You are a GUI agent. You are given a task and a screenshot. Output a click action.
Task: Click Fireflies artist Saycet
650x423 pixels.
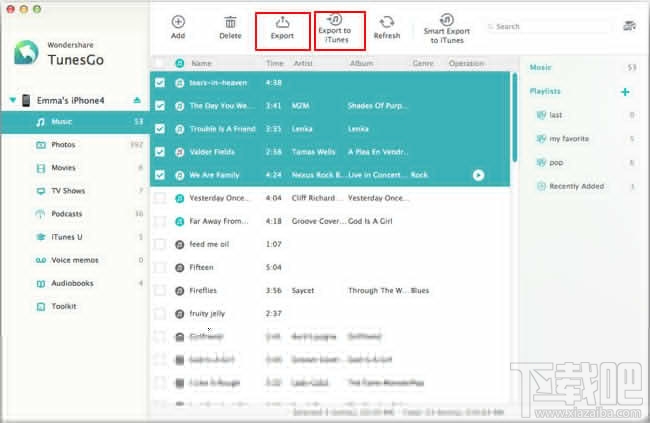303,291
